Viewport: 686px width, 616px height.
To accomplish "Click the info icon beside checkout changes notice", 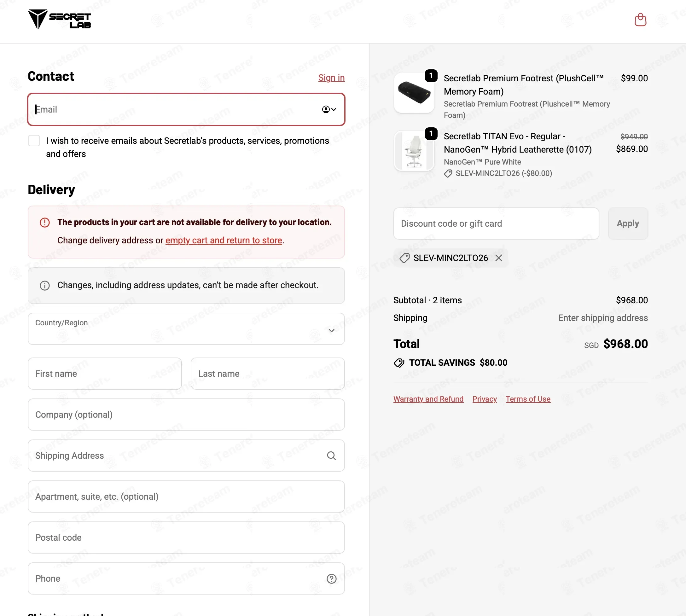I will coord(45,285).
